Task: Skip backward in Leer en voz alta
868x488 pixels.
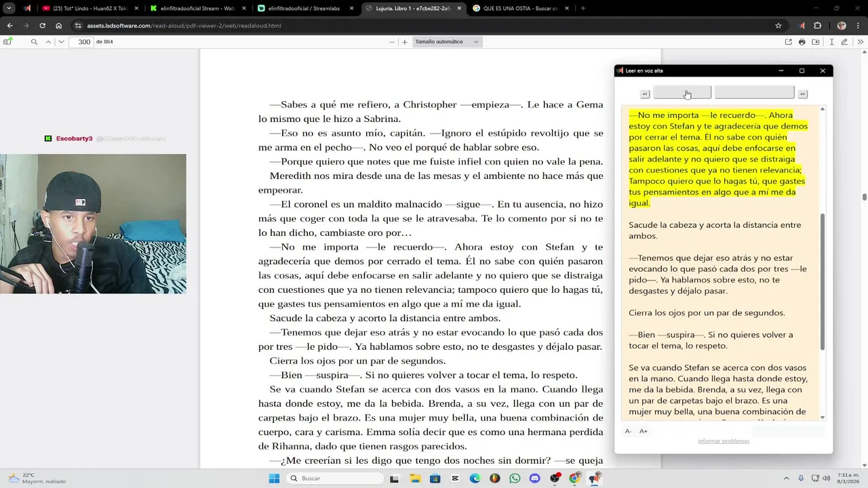Action: coord(645,94)
